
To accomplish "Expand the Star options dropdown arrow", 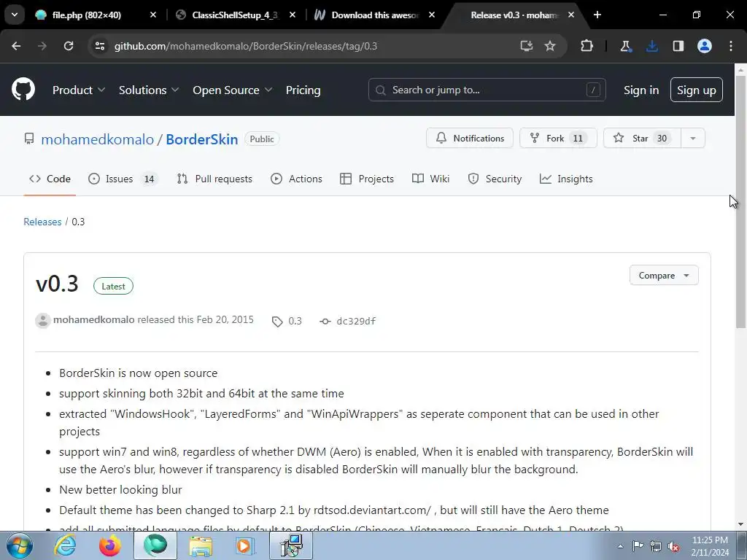I will point(693,138).
